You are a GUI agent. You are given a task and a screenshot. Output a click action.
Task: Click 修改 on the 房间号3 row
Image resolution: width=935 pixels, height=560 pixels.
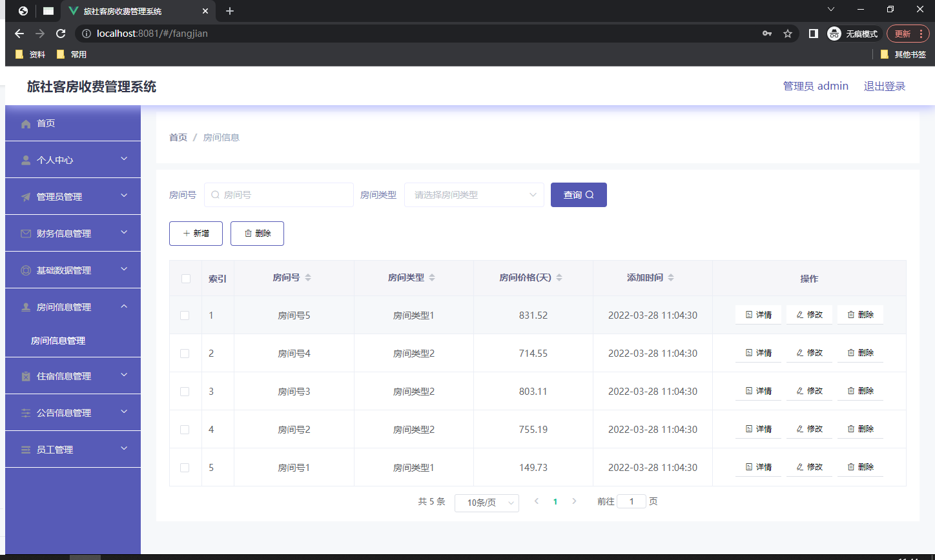(808, 390)
